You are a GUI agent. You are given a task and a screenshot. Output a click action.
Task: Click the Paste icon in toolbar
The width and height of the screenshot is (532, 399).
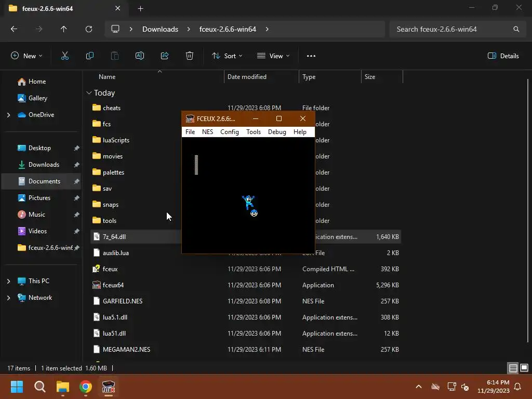(x=115, y=56)
